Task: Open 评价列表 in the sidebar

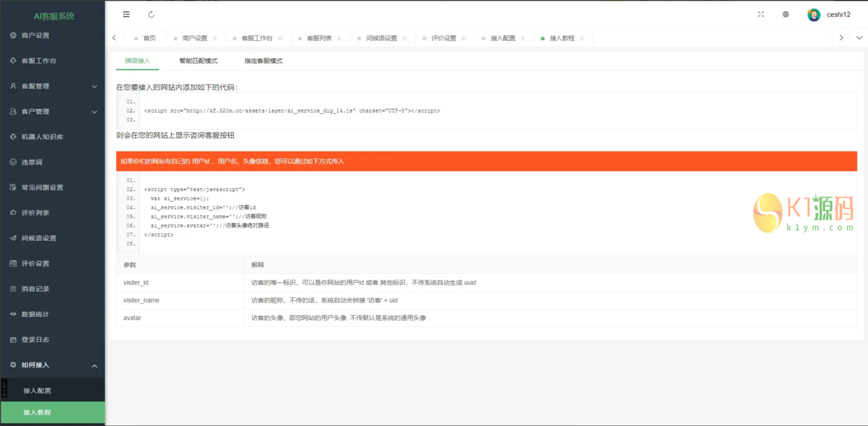Action: tap(52, 213)
